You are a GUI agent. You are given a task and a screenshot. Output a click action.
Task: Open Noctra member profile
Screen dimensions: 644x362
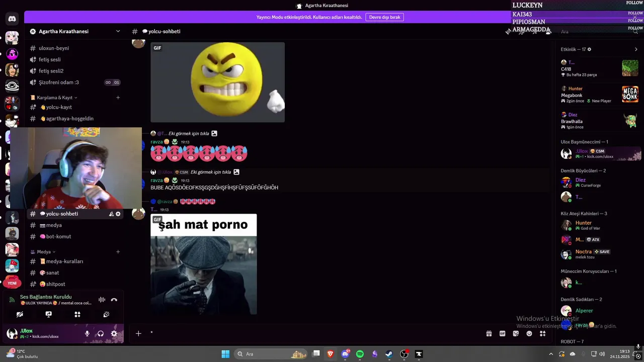[x=600, y=254]
